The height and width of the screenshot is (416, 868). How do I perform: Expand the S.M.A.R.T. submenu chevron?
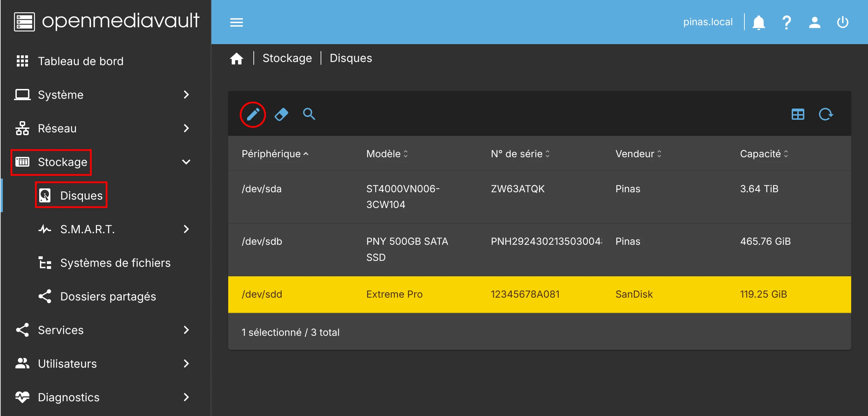[186, 229]
